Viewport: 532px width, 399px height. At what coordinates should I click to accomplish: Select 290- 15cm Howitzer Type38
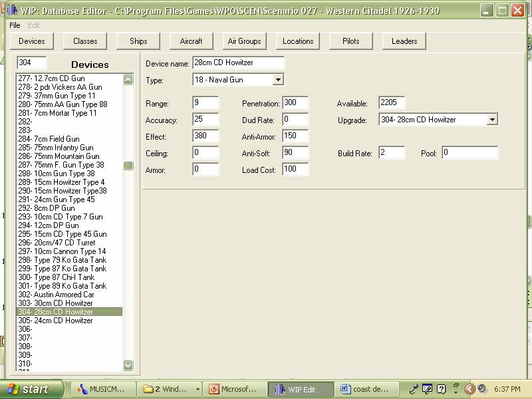click(69, 191)
